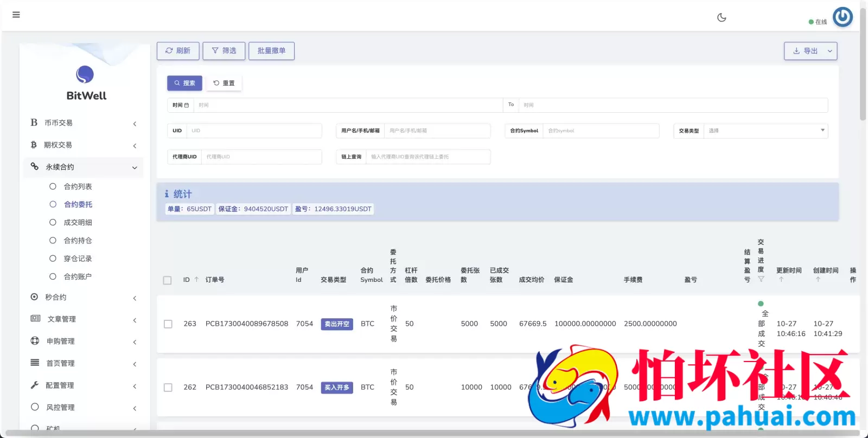The image size is (868, 438).
Task: Click the 文章管理 newspaper icon
Action: [35, 319]
